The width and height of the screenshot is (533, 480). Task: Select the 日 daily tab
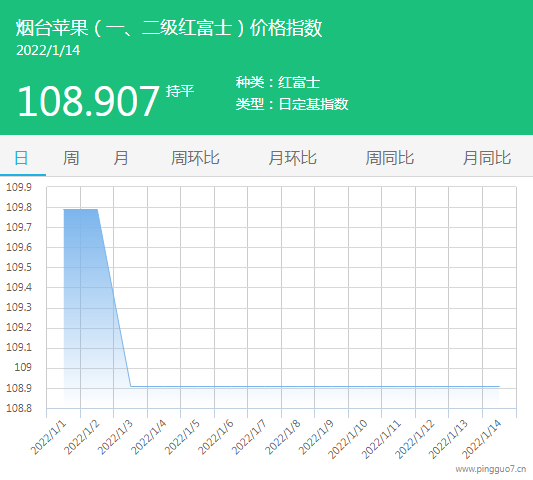pos(21,158)
